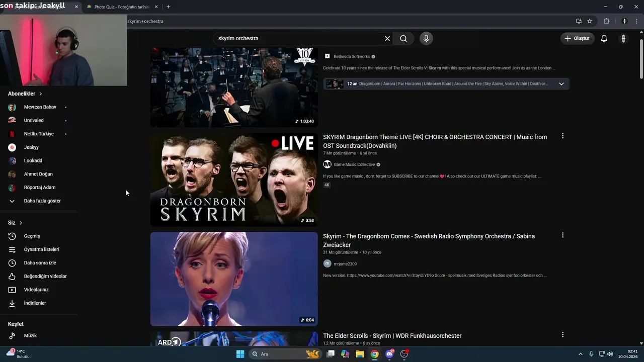Open Microsoft 365 Copilot taskbar icon

coord(345,354)
